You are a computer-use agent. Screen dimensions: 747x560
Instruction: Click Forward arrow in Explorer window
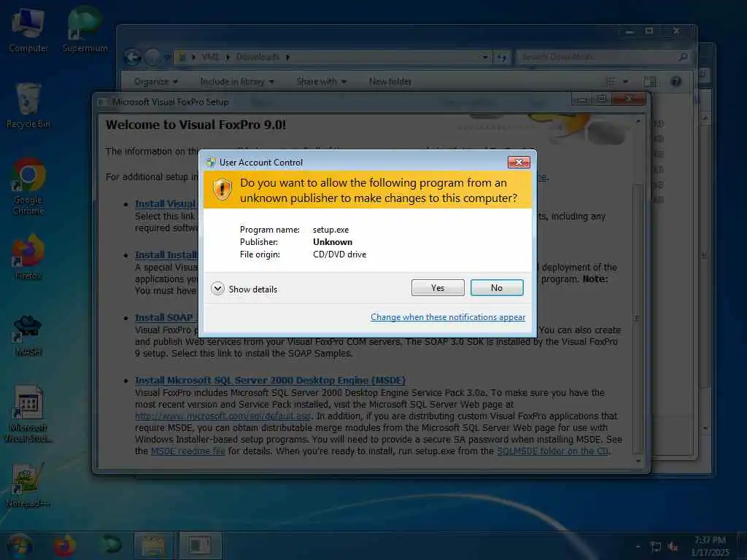click(x=152, y=57)
